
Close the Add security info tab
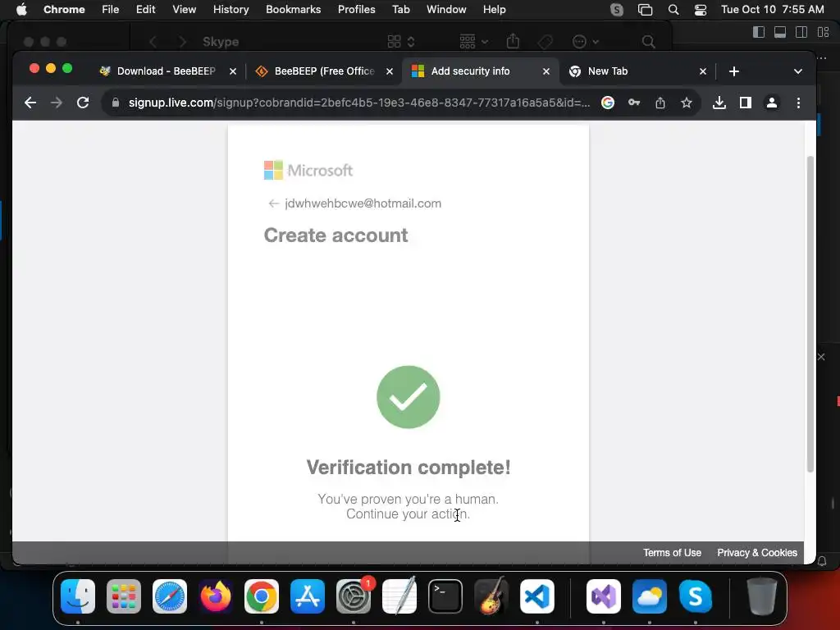pyautogui.click(x=546, y=71)
